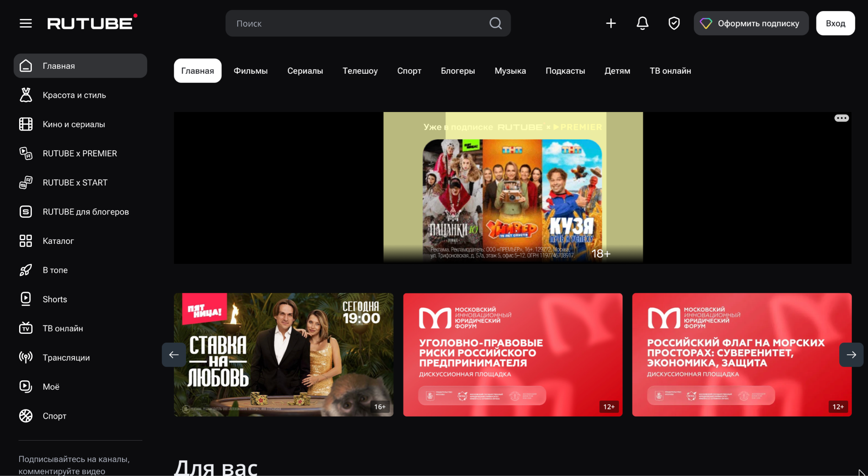The width and height of the screenshot is (868, 476).
Task: Click the ТВ онлайн TV icon in sidebar
Action: 26,328
